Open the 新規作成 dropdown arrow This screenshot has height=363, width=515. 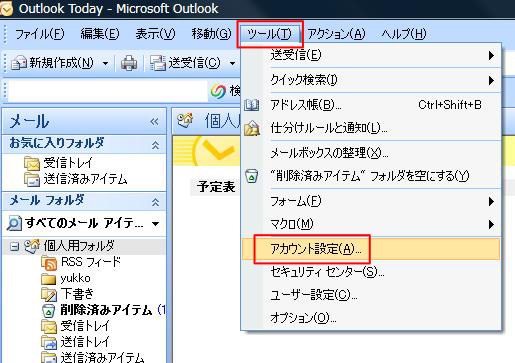click(105, 63)
